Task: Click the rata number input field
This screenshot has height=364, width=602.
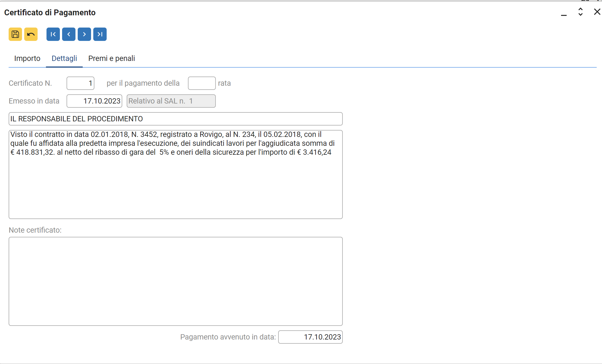Action: 202,83
